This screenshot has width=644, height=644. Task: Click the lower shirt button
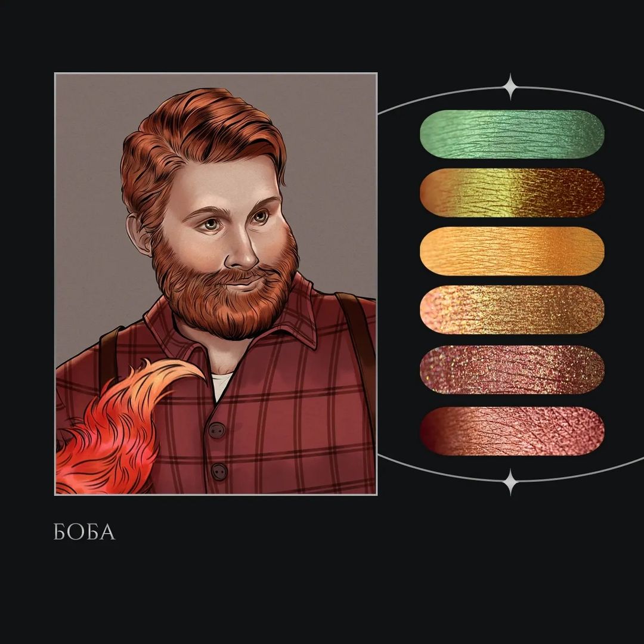219,472
